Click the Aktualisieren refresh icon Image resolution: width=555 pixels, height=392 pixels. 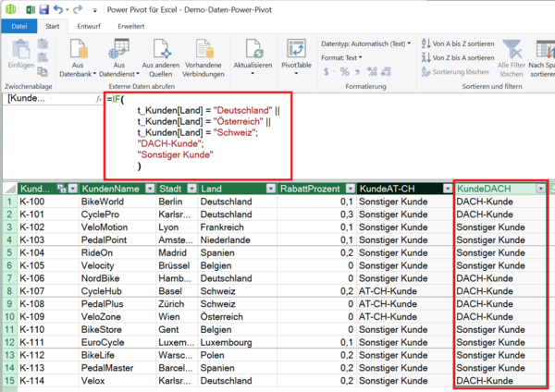(x=253, y=49)
